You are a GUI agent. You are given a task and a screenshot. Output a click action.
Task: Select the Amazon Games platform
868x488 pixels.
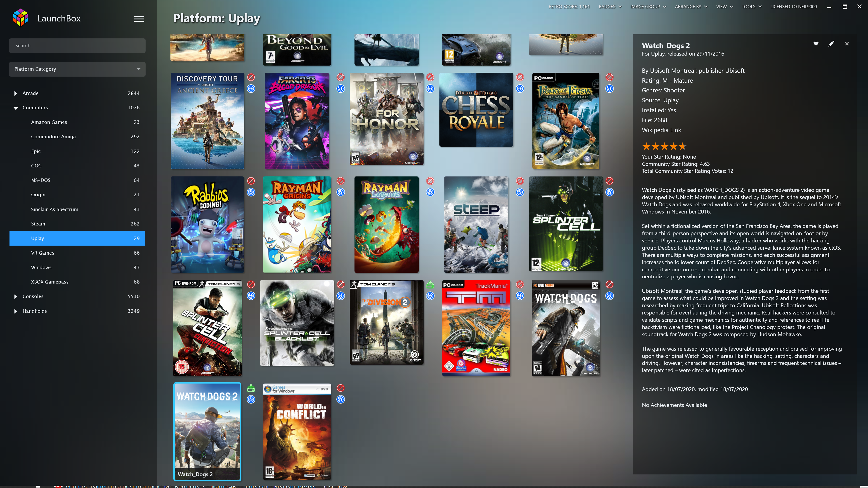pyautogui.click(x=77, y=122)
